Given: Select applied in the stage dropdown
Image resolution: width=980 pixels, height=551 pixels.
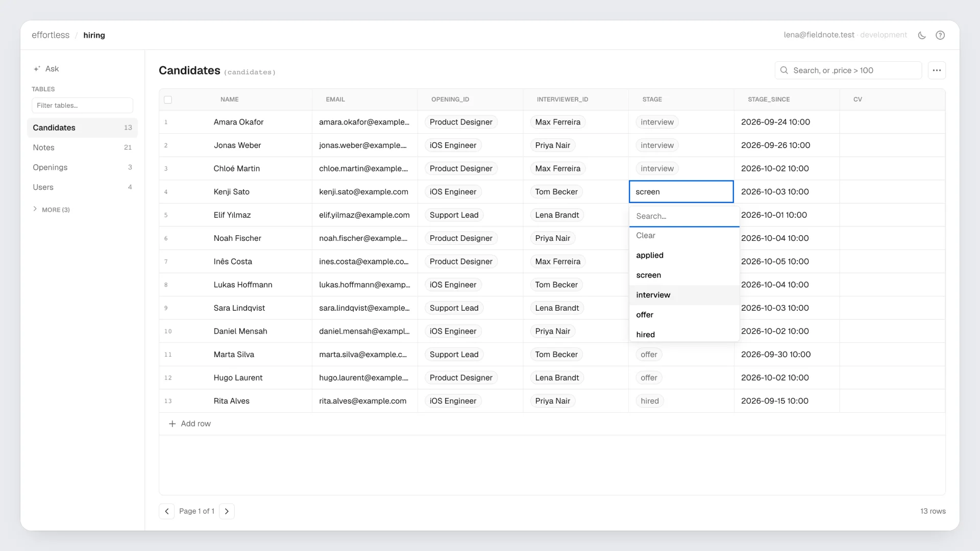Looking at the screenshot, I should [x=684, y=255].
